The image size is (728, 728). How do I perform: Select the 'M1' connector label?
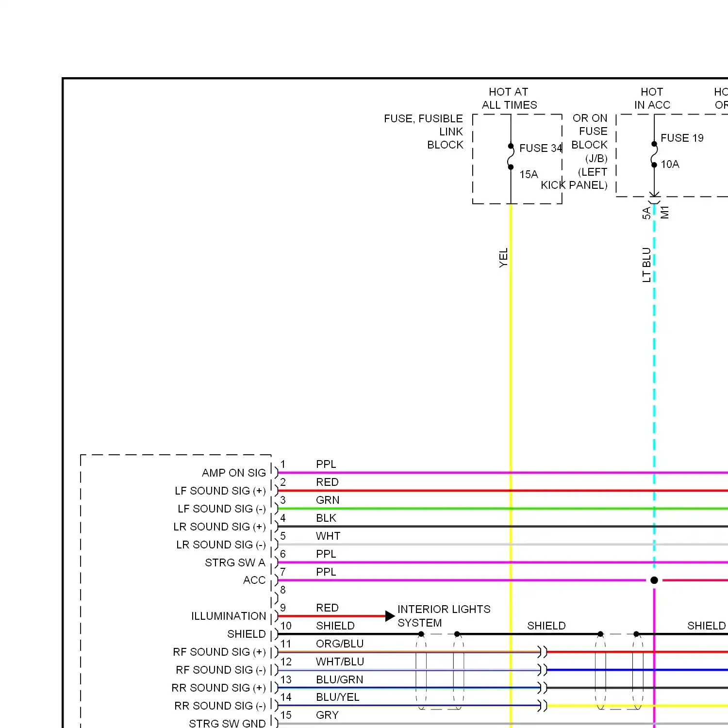click(664, 212)
